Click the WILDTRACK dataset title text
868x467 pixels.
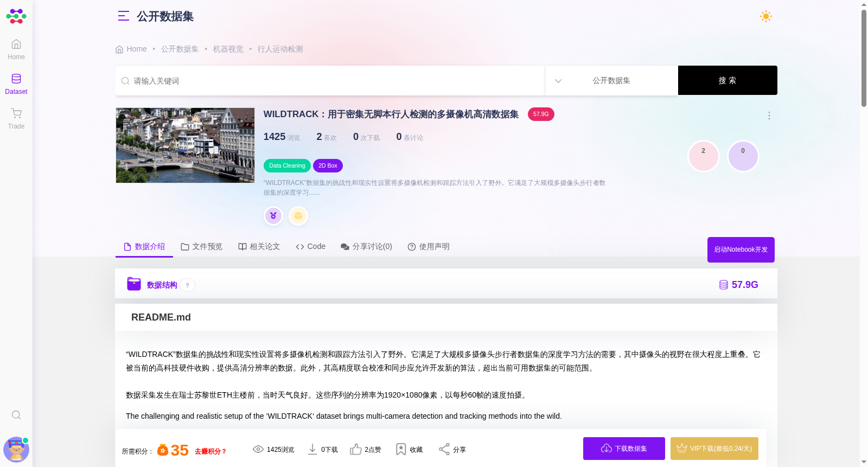(x=391, y=114)
